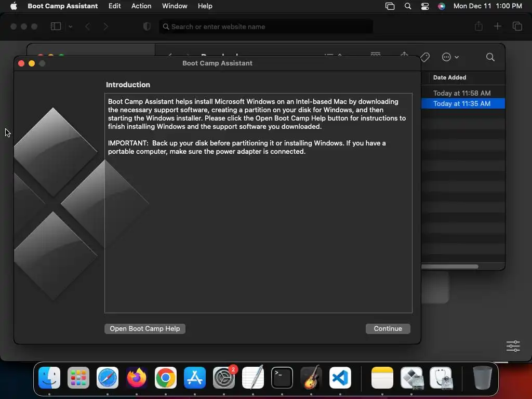Open the Help menu
Screen dimensions: 532x399
tap(205, 6)
